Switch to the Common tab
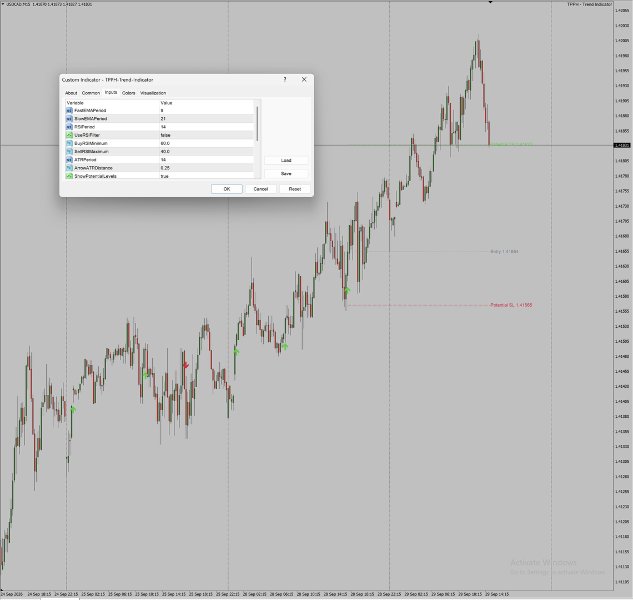This screenshot has width=633, height=600. click(91, 93)
